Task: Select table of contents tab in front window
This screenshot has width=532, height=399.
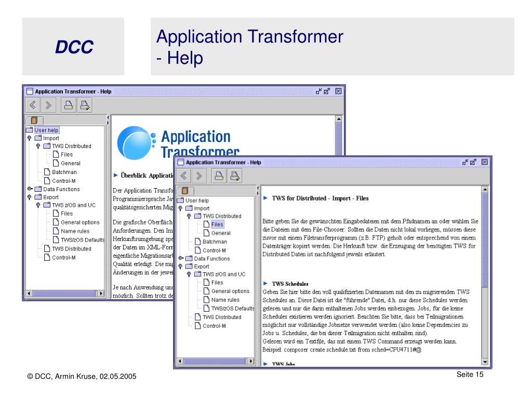Action: click(185, 191)
